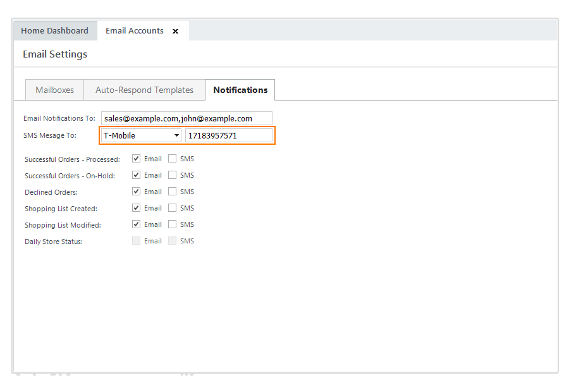Uncheck Email for Successful Orders - Processed
The width and height of the screenshot is (569, 392).
click(136, 159)
